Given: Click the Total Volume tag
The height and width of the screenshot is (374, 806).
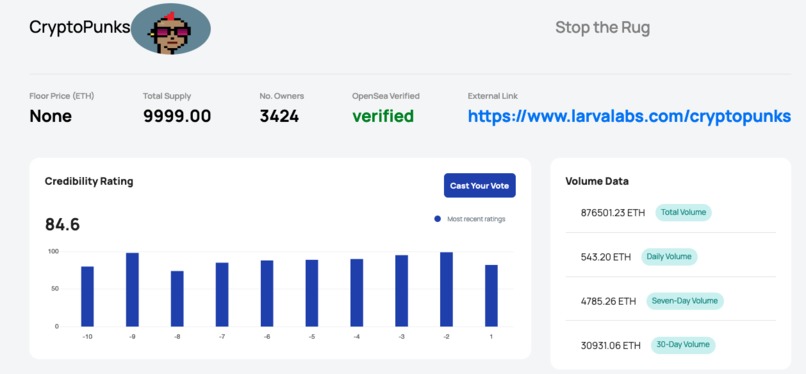Looking at the screenshot, I should (x=683, y=212).
